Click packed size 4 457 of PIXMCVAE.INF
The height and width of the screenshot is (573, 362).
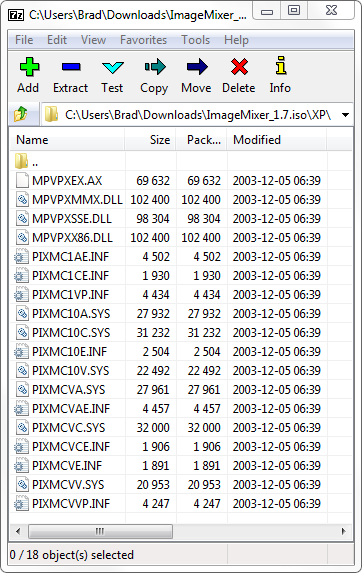(207, 408)
